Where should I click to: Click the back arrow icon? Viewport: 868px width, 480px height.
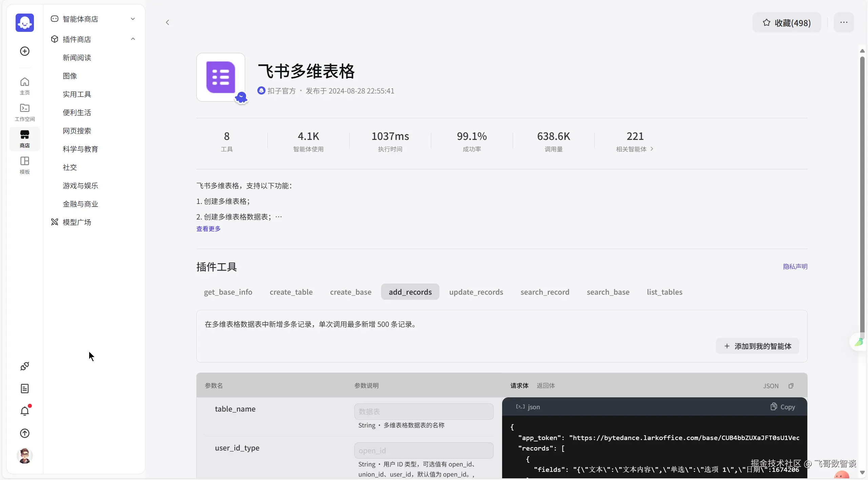[x=167, y=22]
